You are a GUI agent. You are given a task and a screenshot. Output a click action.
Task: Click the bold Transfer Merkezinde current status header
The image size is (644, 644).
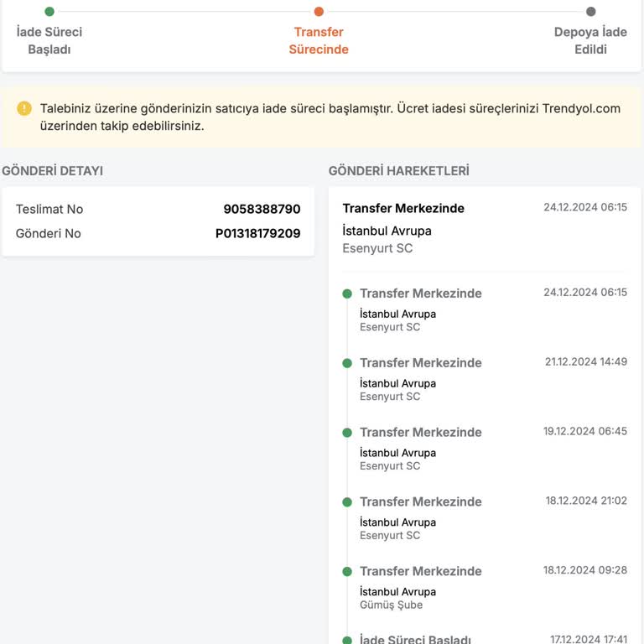[x=403, y=208]
